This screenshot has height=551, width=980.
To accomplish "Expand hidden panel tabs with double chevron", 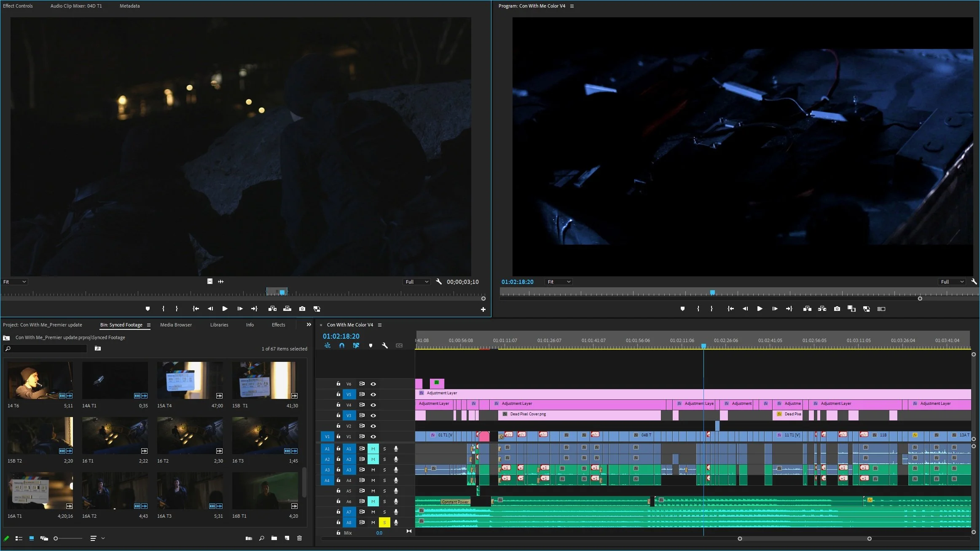I will click(x=309, y=324).
